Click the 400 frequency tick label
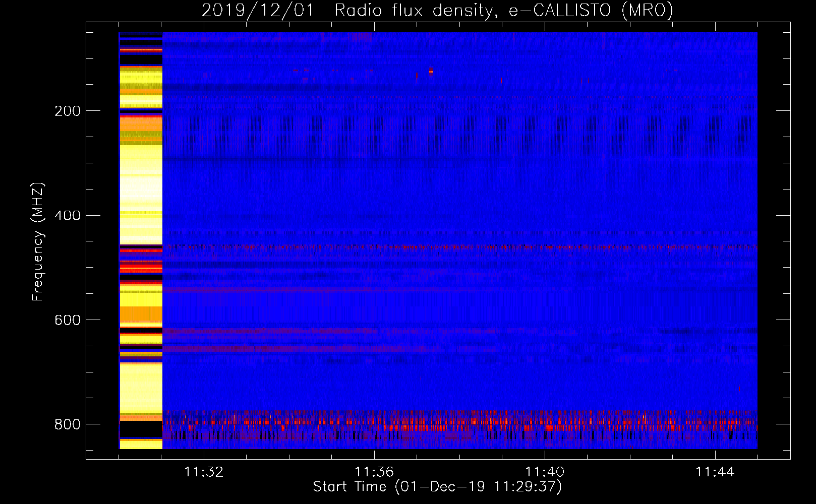This screenshot has width=816, height=504. [68, 216]
